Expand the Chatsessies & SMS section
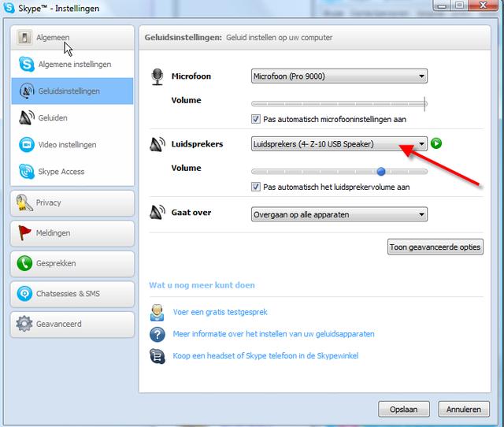504x427 pixels. [72, 294]
